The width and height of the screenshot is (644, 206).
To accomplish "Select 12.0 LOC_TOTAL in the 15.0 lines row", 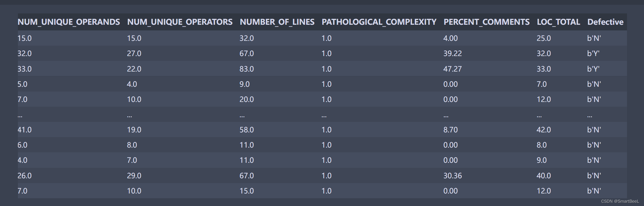I will click(544, 191).
